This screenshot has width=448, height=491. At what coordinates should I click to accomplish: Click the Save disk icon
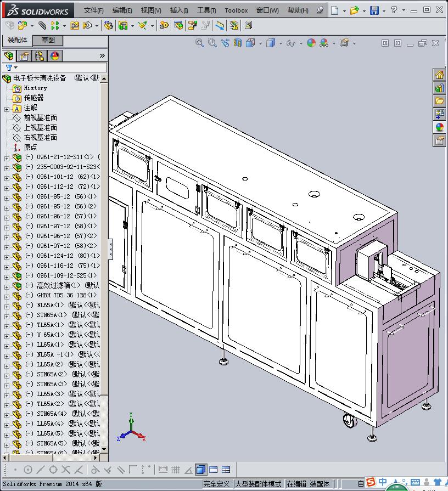coord(374,10)
